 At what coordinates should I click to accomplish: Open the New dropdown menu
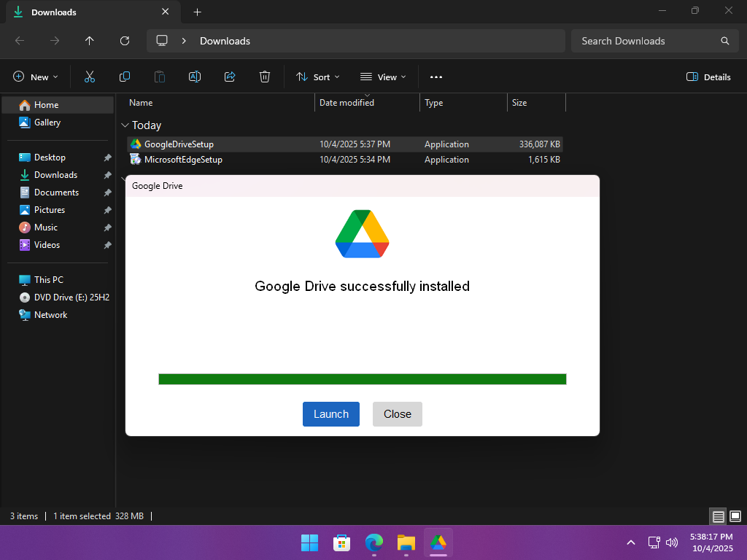click(x=35, y=77)
